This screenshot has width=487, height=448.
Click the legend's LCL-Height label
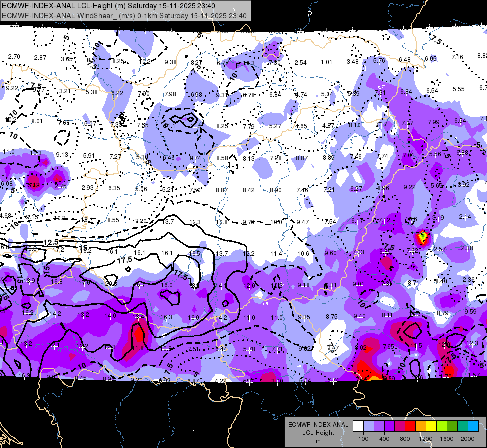[318, 433]
